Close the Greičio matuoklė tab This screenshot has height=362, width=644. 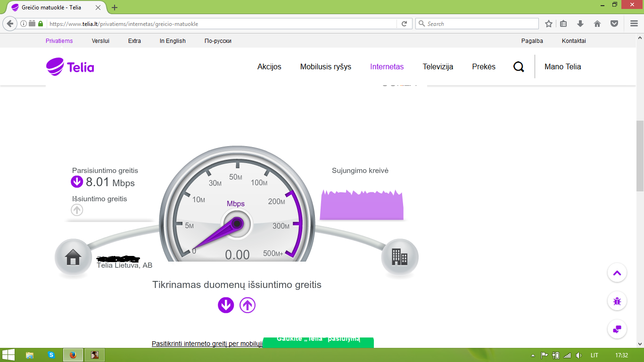point(98,8)
